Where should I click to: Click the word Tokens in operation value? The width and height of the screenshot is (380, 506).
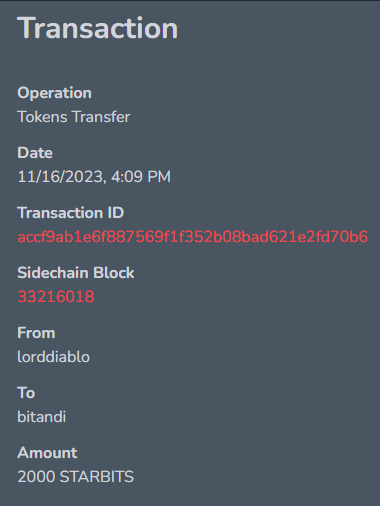(42, 117)
